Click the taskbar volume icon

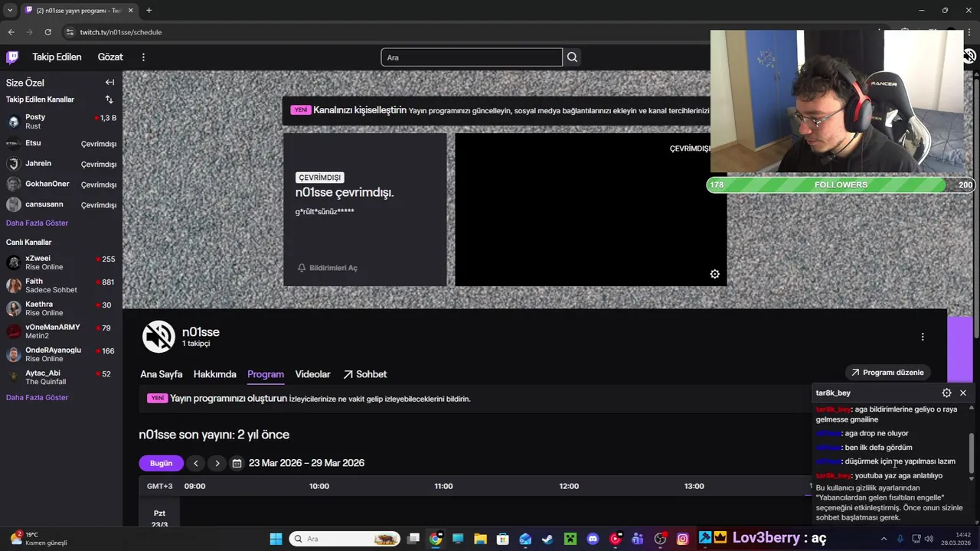pyautogui.click(x=930, y=539)
